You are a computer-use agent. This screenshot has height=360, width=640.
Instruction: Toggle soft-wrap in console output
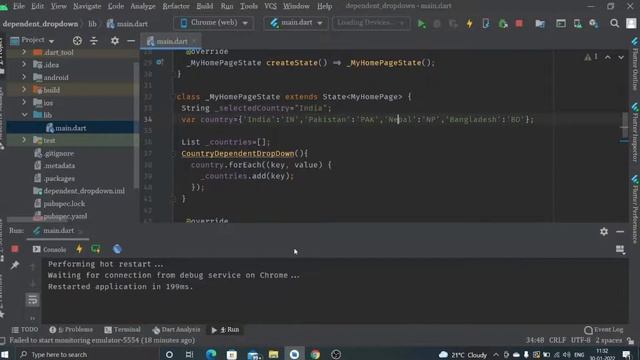(33, 300)
